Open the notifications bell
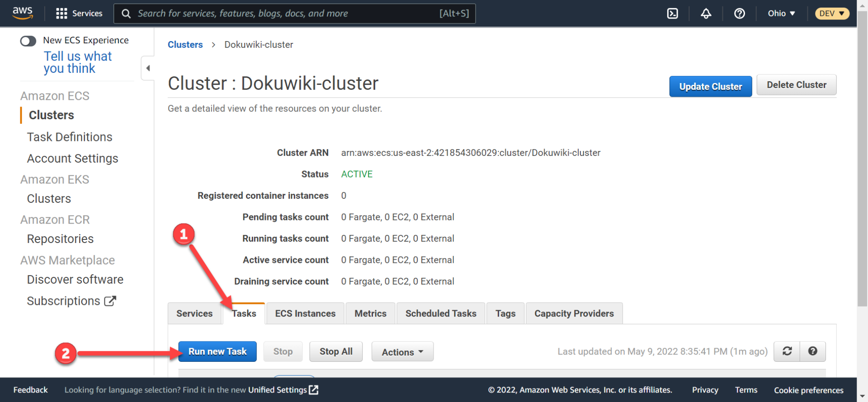 pyautogui.click(x=706, y=14)
